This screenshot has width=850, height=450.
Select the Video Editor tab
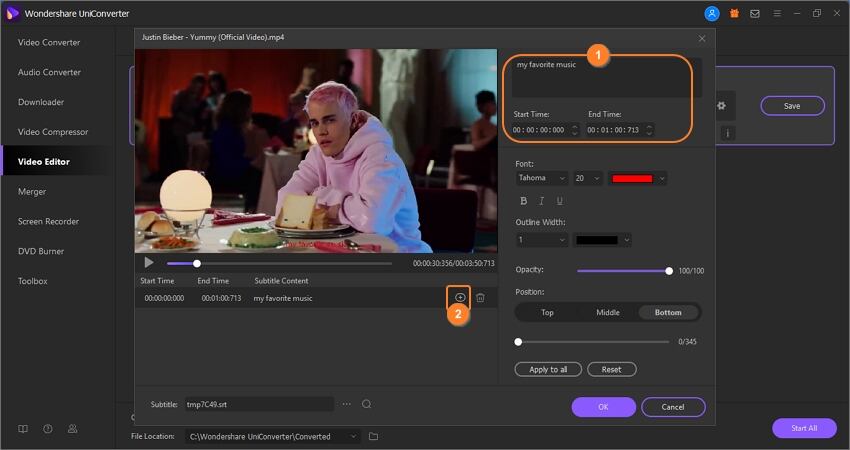[43, 162]
